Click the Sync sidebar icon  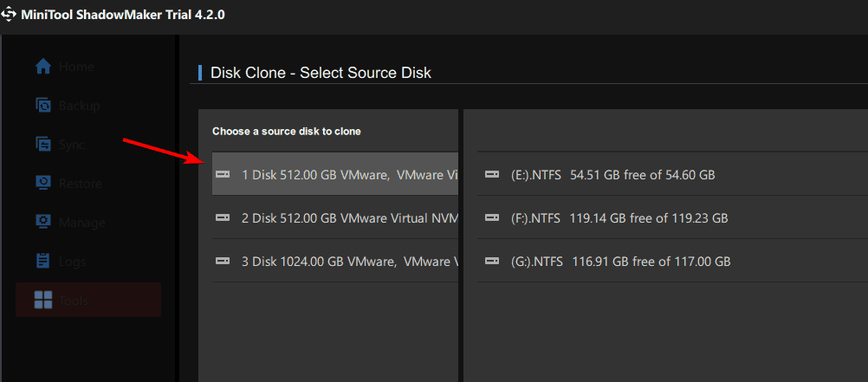[42, 145]
